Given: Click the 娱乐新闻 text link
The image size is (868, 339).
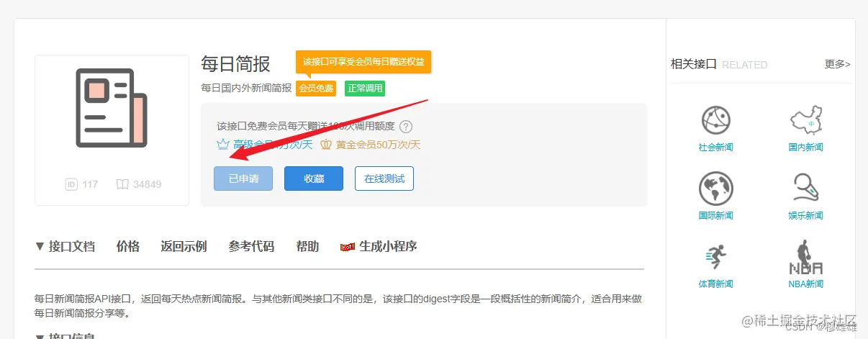Looking at the screenshot, I should [805, 215].
